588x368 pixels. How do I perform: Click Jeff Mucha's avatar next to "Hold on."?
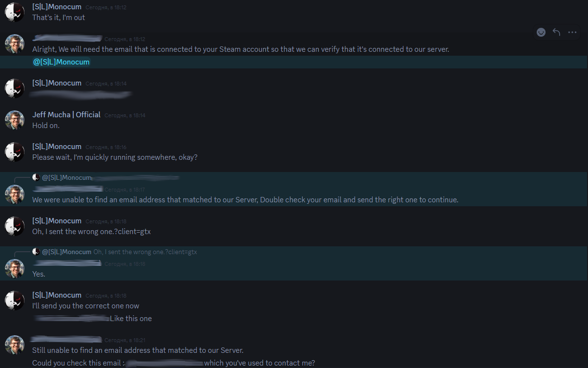15,120
